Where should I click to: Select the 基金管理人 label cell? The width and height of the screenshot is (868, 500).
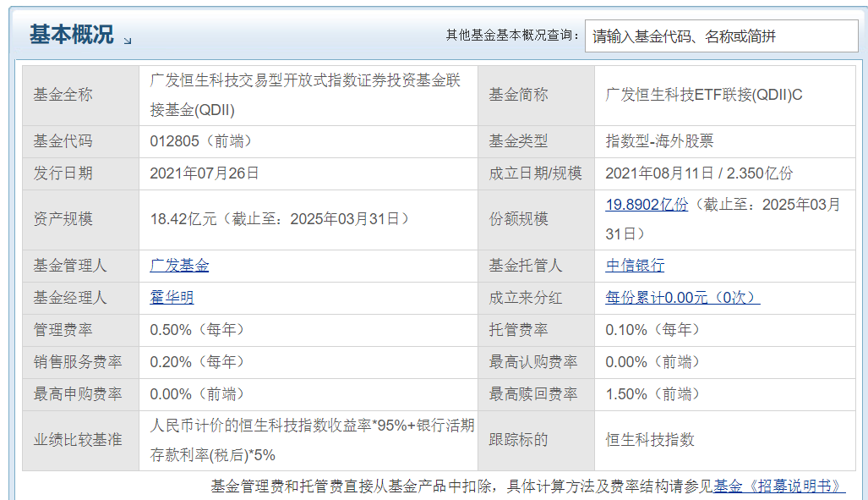tap(80, 266)
